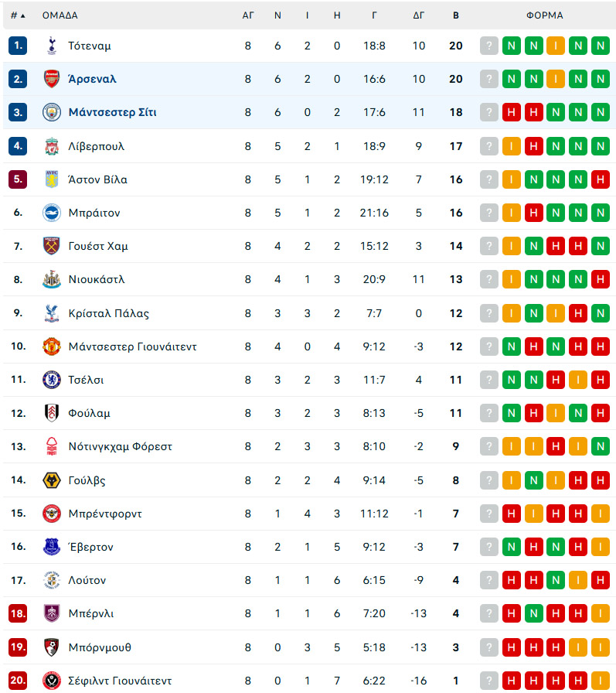616x693 pixels.
Task: Click the Arsenal club crest icon
Action: 52,79
